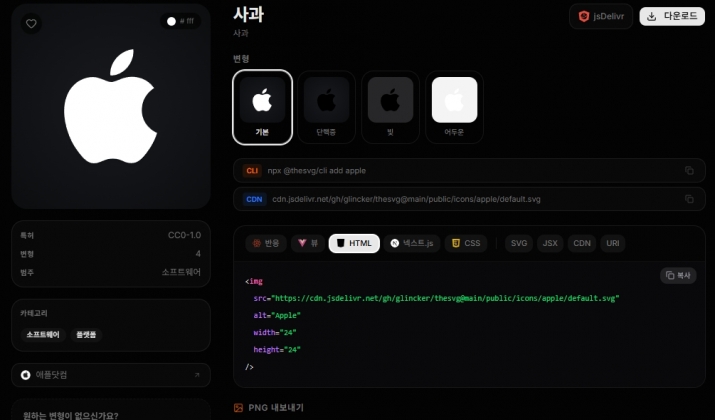715x420 pixels.
Task: Select the 단색 mono variant thumbnail
Action: coord(326,107)
